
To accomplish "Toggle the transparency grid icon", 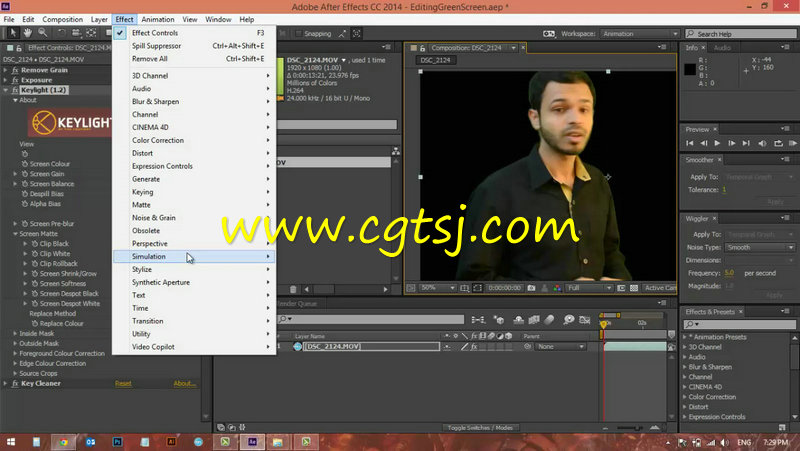I will (x=634, y=288).
